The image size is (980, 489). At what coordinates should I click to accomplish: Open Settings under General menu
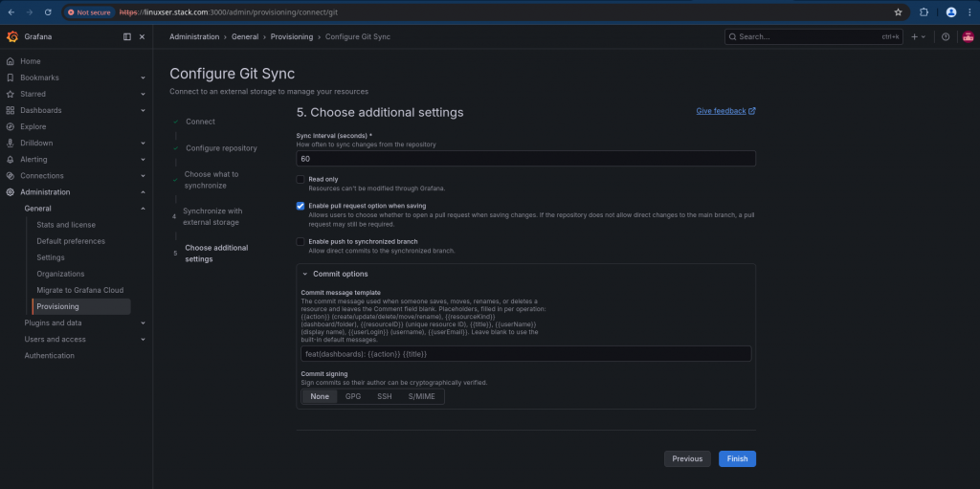point(51,257)
